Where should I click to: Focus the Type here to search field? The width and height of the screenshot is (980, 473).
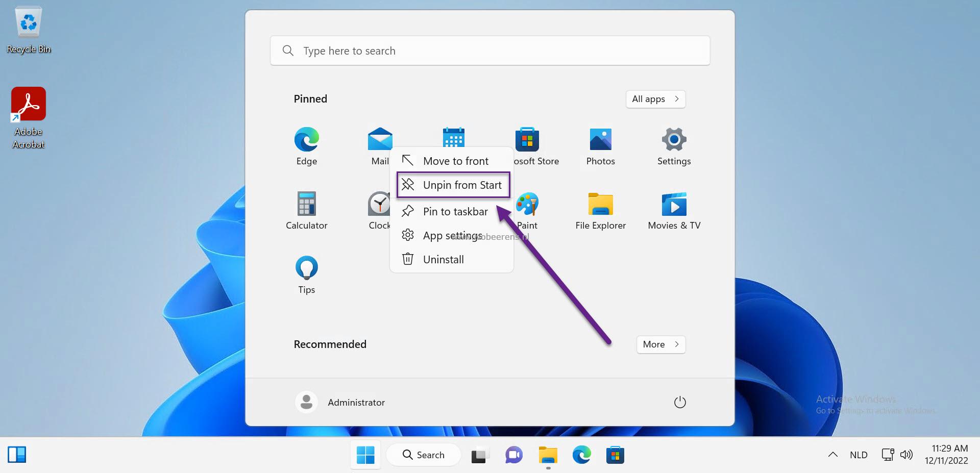(490, 51)
